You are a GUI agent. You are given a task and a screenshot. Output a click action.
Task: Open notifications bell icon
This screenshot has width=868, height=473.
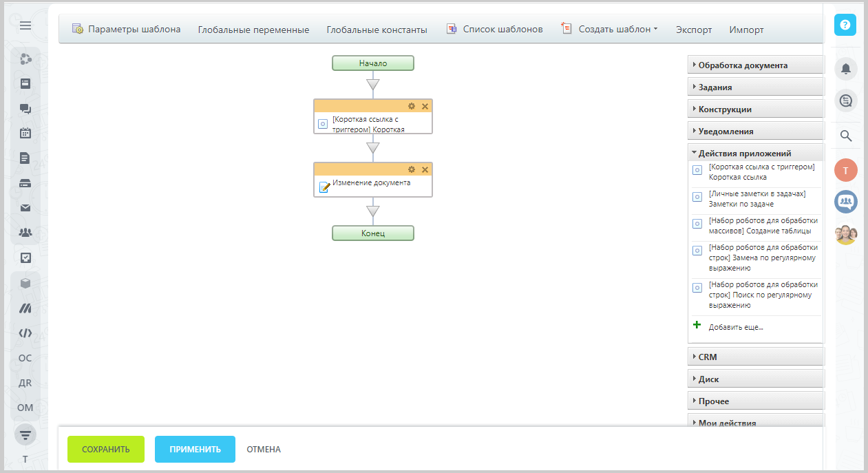[x=846, y=68]
